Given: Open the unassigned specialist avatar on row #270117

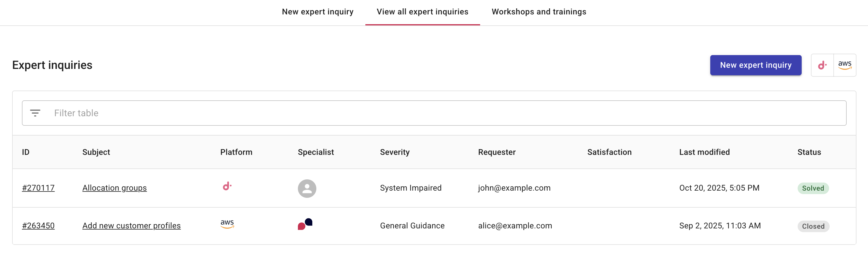Looking at the screenshot, I should 307,188.
